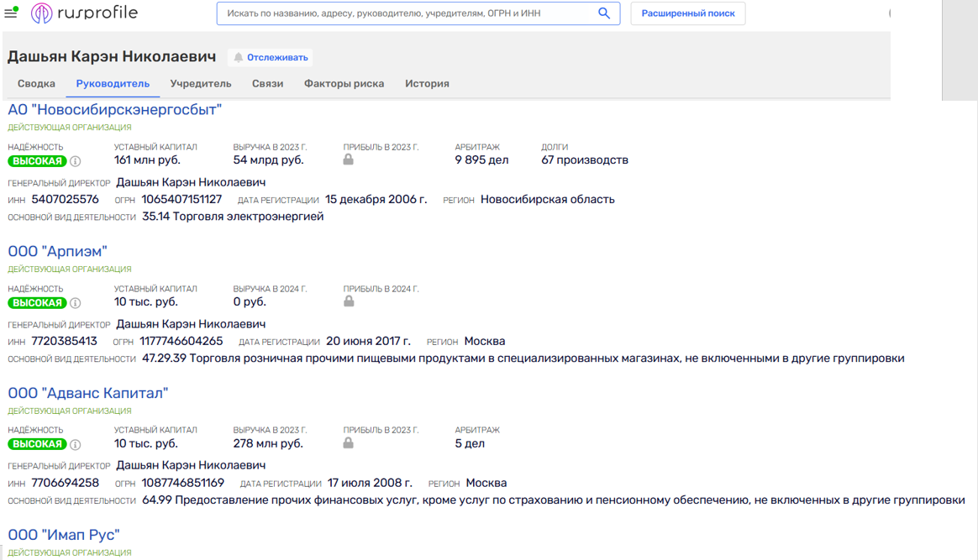
Task: Click OGRN 1065407151127
Action: (x=181, y=199)
